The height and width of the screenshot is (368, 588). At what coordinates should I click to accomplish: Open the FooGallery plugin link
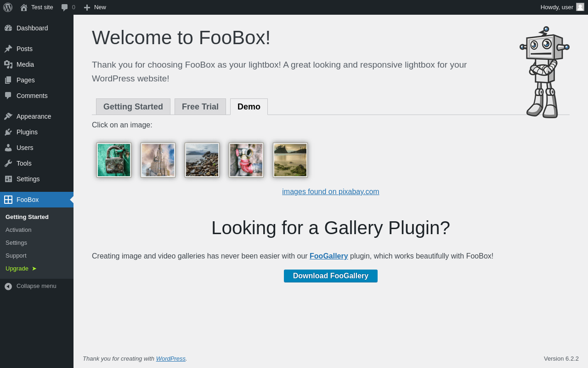(x=329, y=256)
